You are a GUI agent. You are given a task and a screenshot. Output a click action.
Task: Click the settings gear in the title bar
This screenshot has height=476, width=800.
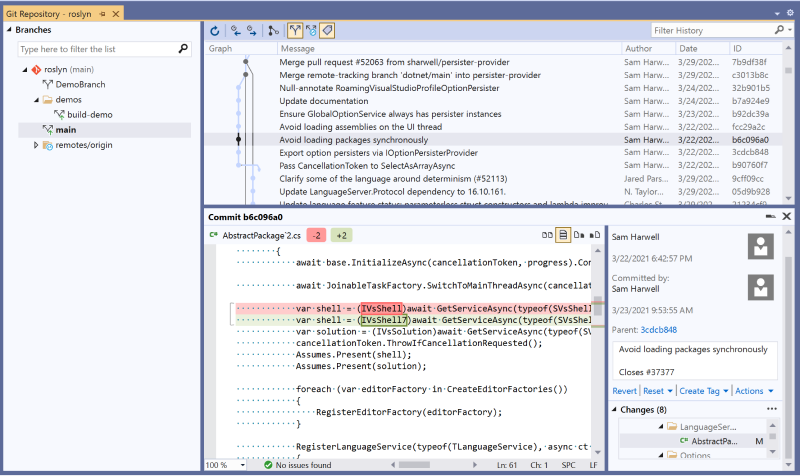(789, 12)
